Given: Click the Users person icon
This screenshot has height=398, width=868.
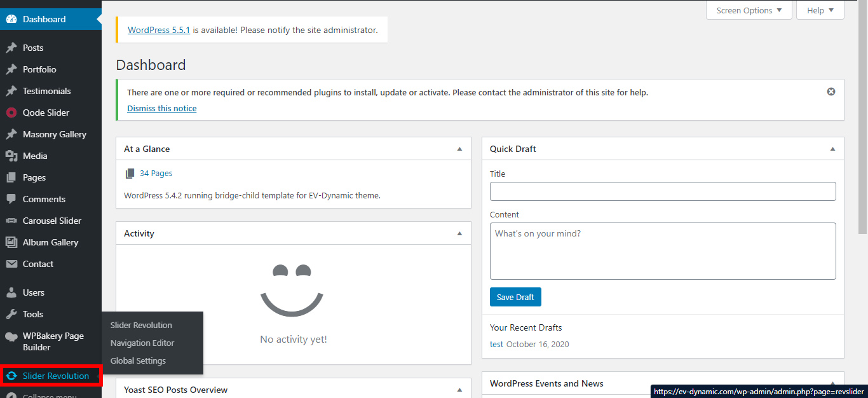Looking at the screenshot, I should click(x=11, y=292).
